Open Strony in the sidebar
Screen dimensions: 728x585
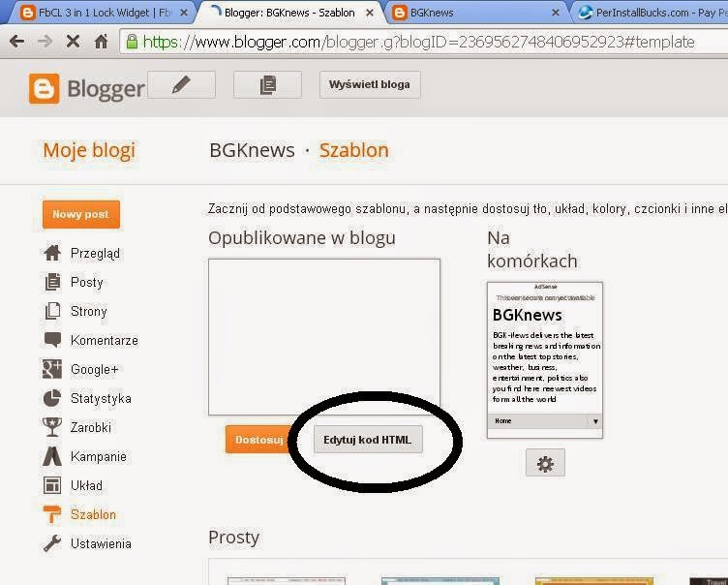pos(89,311)
